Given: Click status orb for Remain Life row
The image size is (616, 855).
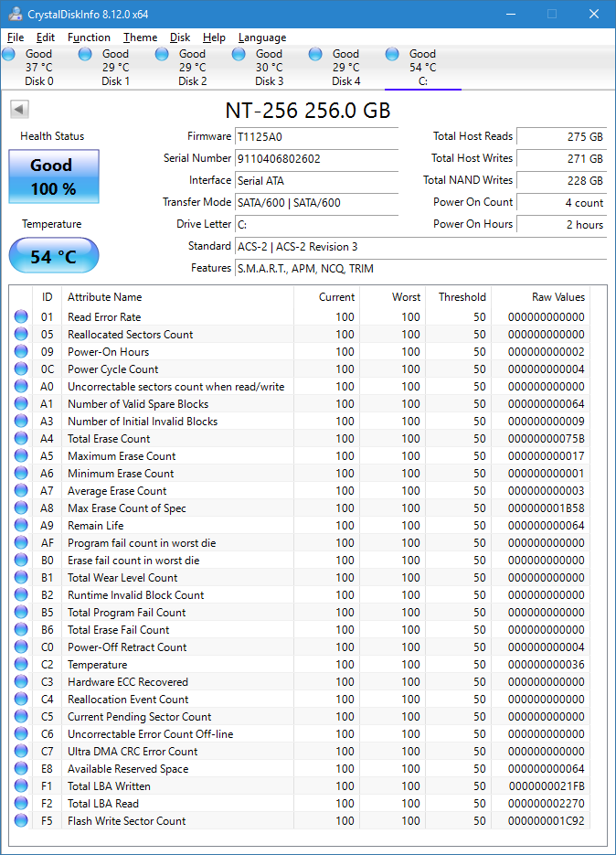Looking at the screenshot, I should pyautogui.click(x=21, y=526).
